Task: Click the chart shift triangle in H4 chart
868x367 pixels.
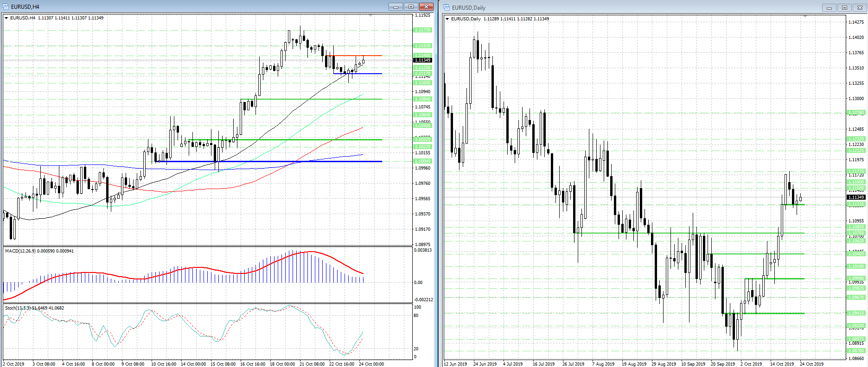Action: point(370,16)
